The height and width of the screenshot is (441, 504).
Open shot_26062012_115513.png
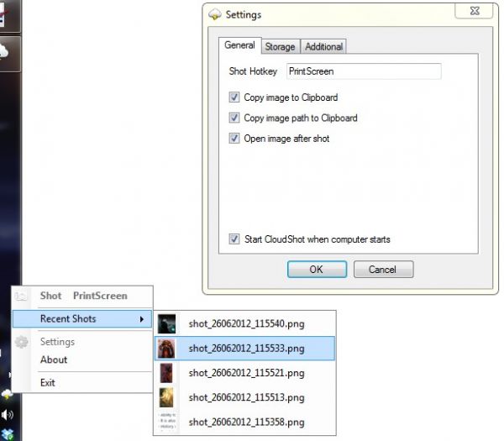(245, 397)
